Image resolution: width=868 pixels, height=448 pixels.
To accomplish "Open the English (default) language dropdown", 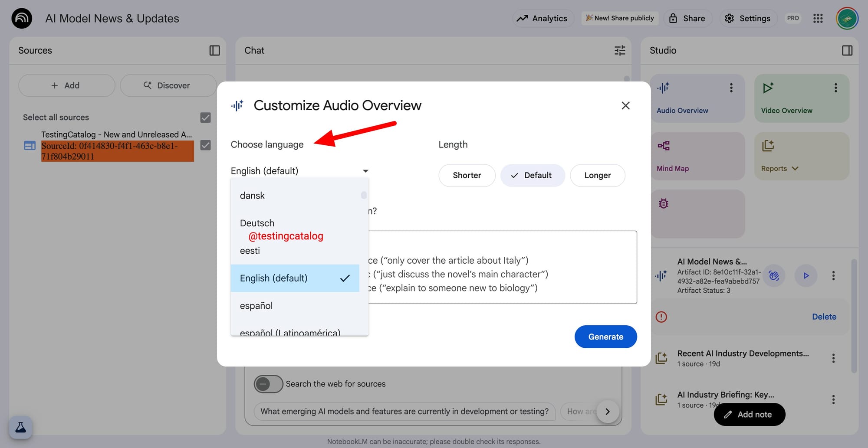I will pos(299,171).
